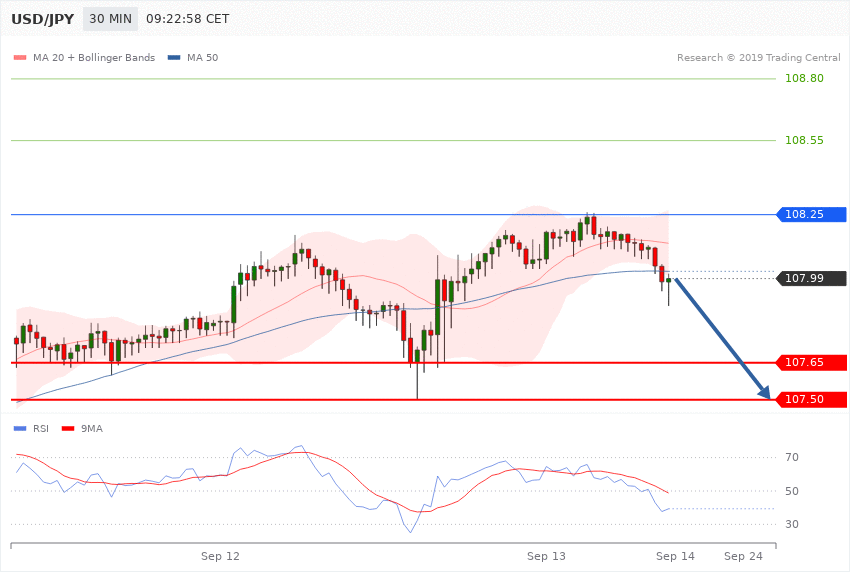Click the Sep 24 date axis label

(743, 556)
